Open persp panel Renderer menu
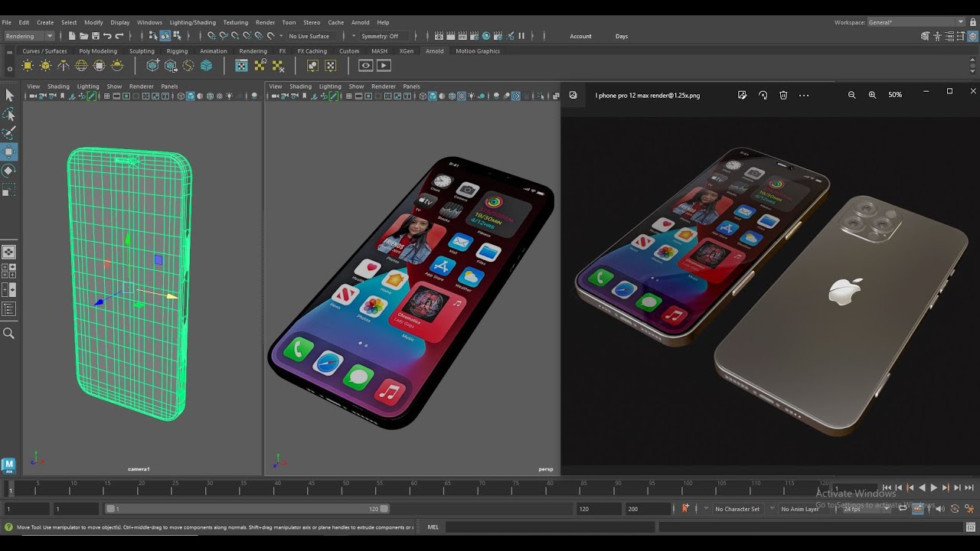The image size is (980, 551). 384,86
